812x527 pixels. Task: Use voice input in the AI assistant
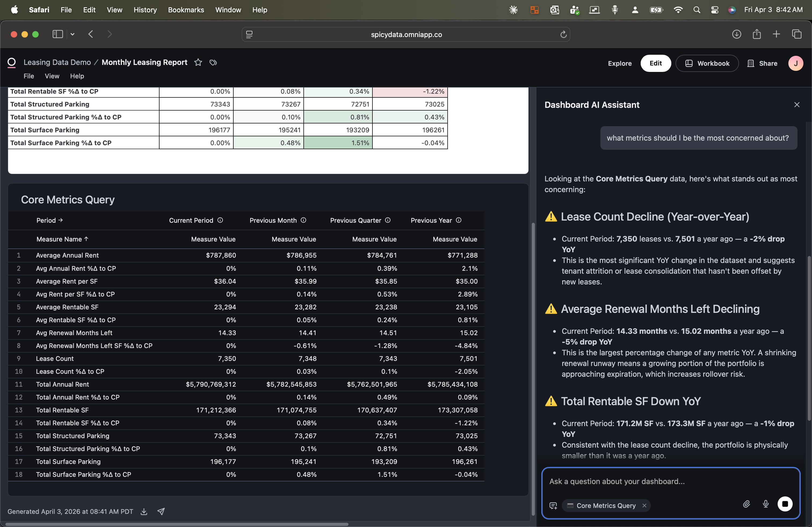click(x=766, y=505)
